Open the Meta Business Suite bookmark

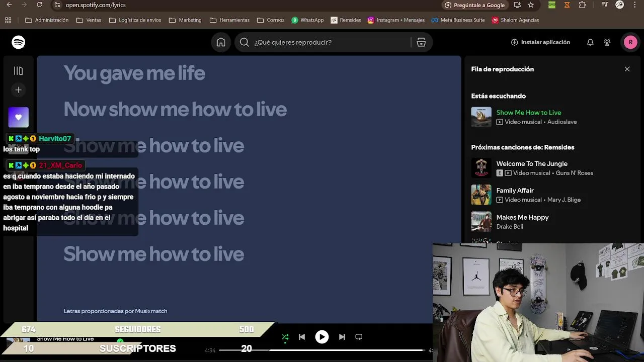coord(458,20)
